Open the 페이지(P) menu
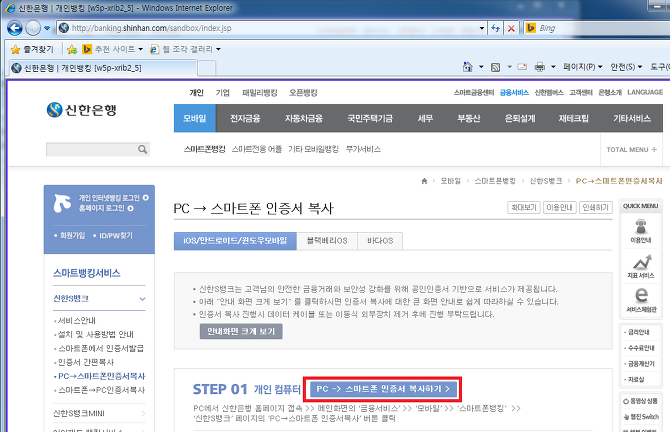Image resolution: width=670 pixels, height=432 pixels. pos(582,67)
